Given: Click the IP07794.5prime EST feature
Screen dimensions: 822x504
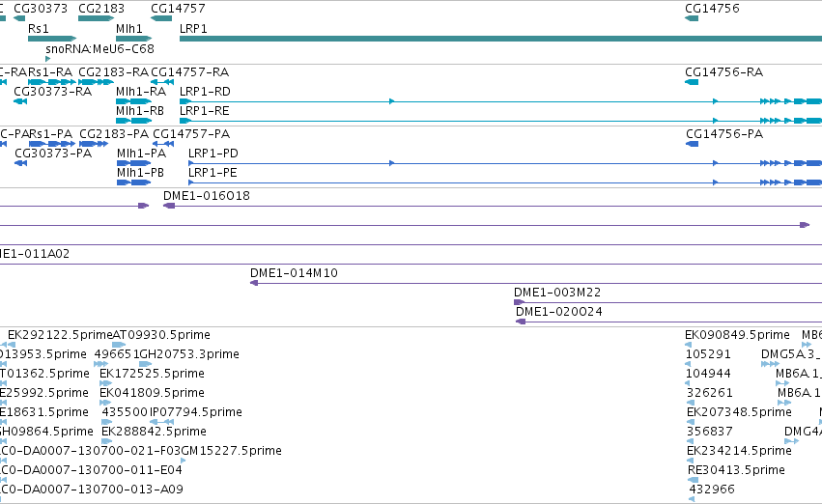Looking at the screenshot, I should tap(161, 422).
